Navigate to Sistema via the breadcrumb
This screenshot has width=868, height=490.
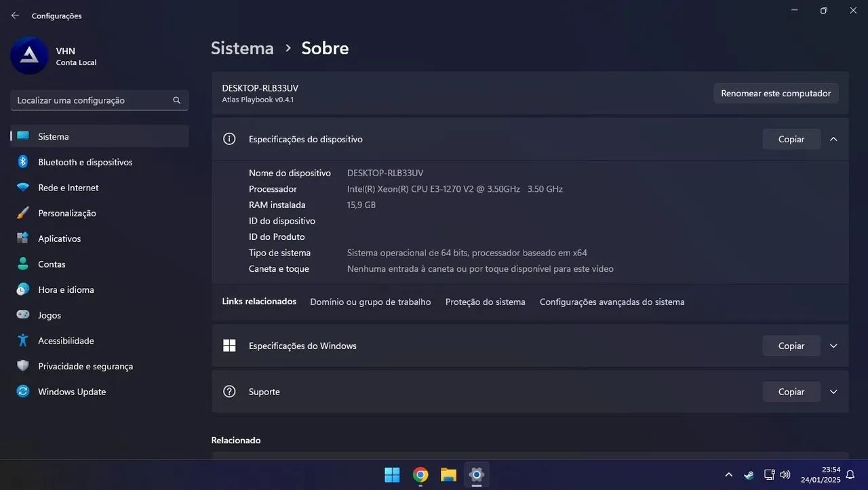coord(241,47)
